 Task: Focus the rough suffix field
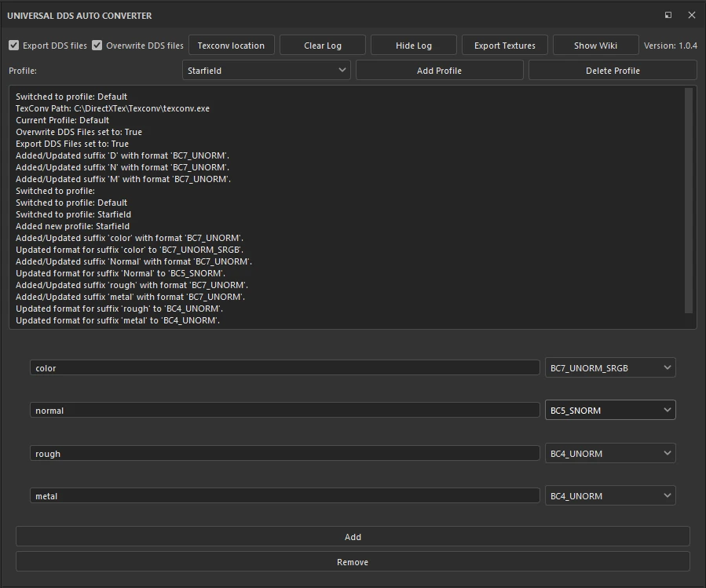(284, 454)
